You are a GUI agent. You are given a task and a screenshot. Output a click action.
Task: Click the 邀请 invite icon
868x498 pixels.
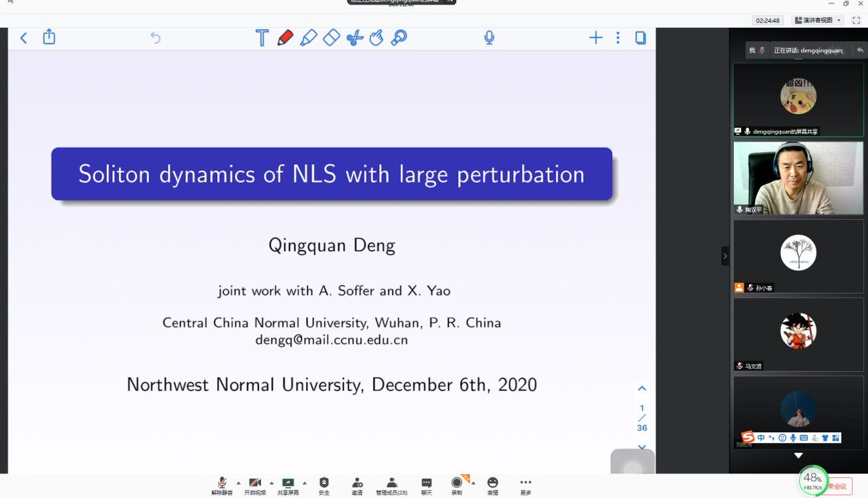click(x=357, y=485)
